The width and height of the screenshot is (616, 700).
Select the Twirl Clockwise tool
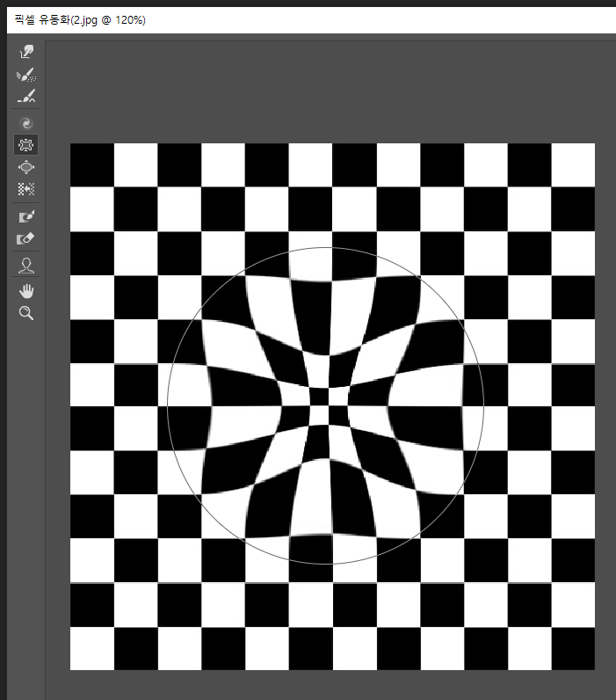click(x=26, y=123)
